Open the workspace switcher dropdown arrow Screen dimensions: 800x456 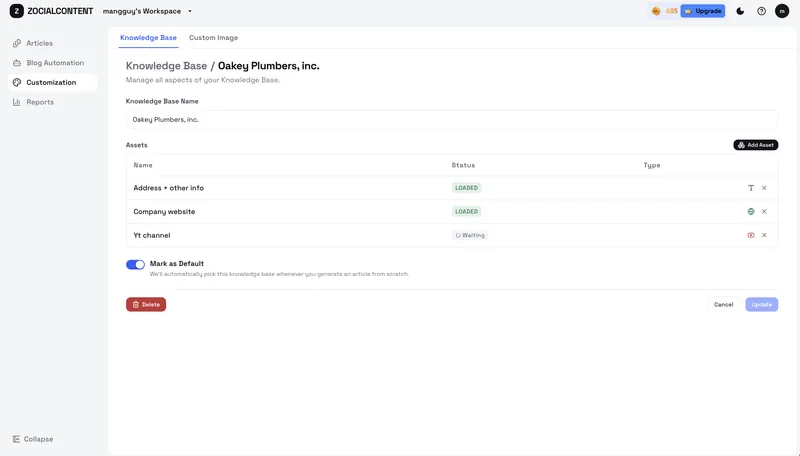190,11
